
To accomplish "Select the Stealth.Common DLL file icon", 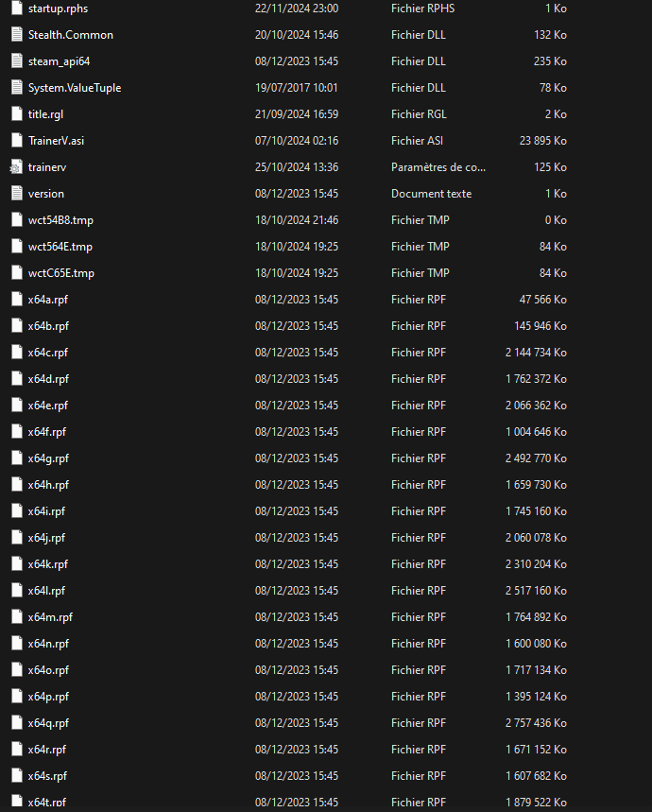I will point(16,35).
